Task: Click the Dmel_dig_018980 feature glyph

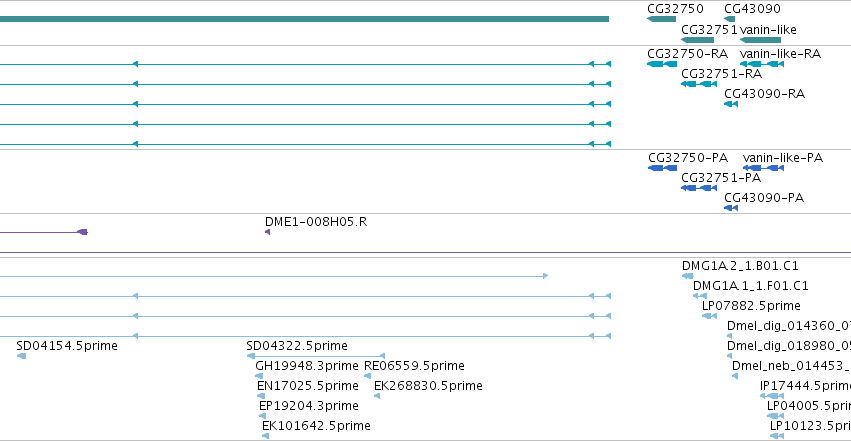Action: (x=729, y=356)
